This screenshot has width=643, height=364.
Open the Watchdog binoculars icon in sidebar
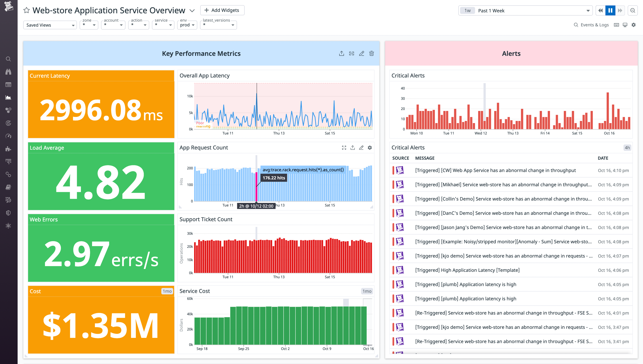[x=8, y=72]
